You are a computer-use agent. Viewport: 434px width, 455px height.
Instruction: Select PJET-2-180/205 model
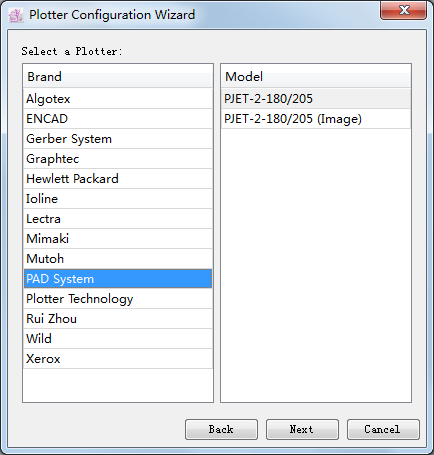pyautogui.click(x=316, y=99)
